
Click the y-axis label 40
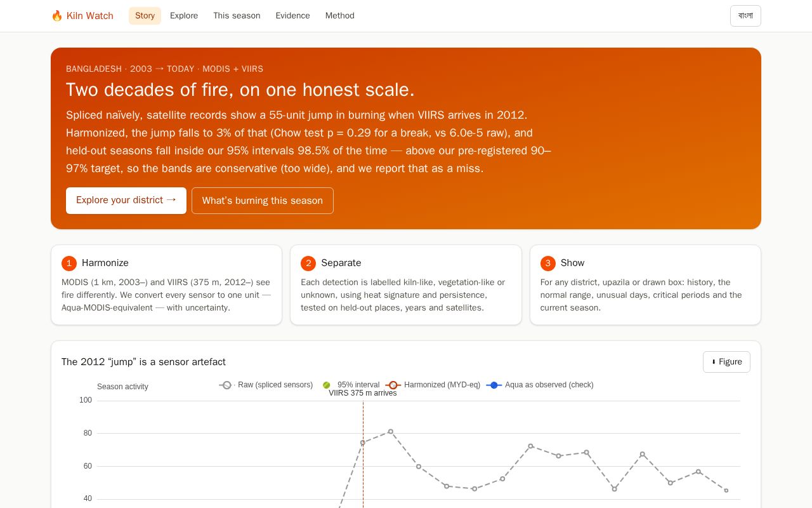[x=88, y=498]
